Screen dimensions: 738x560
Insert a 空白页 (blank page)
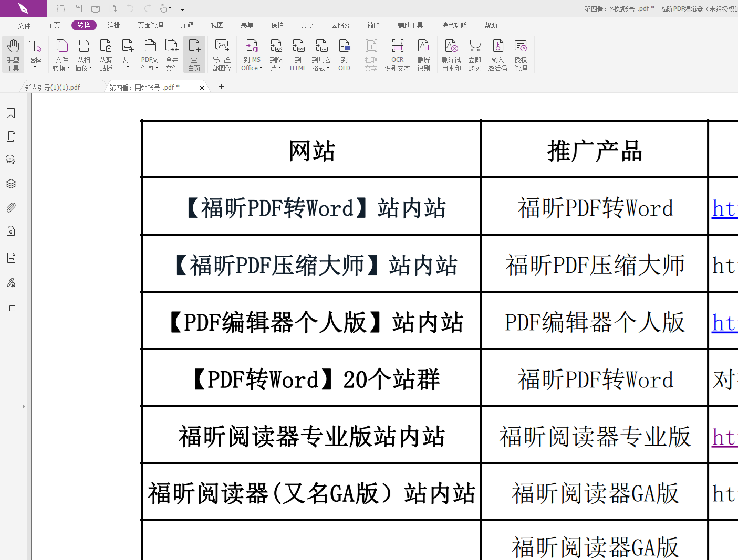coord(194,54)
